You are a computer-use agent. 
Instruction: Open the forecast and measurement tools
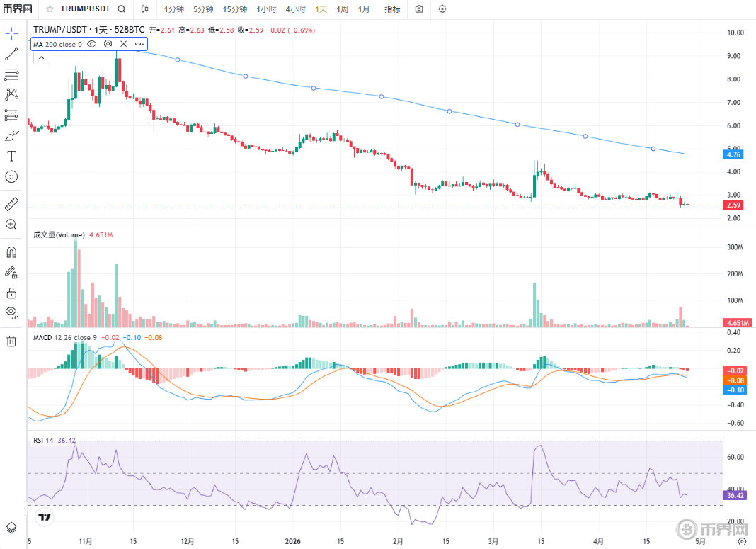11,115
